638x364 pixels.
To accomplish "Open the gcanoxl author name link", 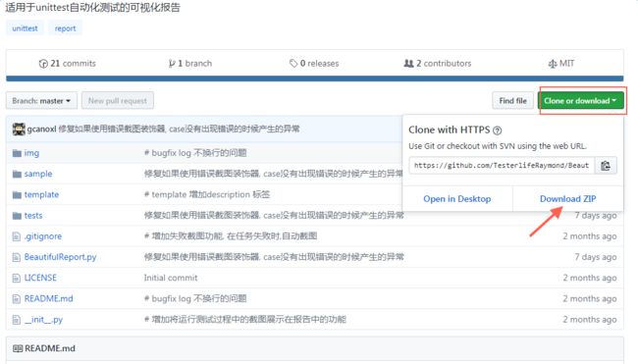I will 41,129.
